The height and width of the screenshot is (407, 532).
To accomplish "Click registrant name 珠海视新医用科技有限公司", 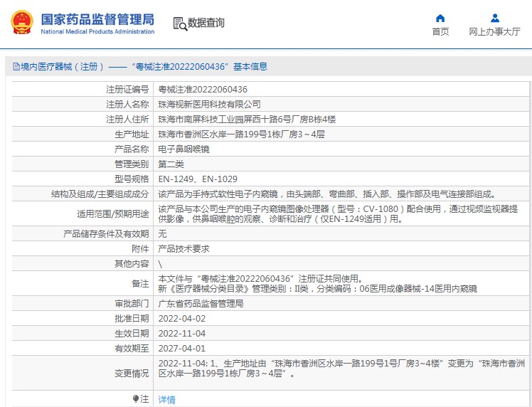I will [209, 105].
